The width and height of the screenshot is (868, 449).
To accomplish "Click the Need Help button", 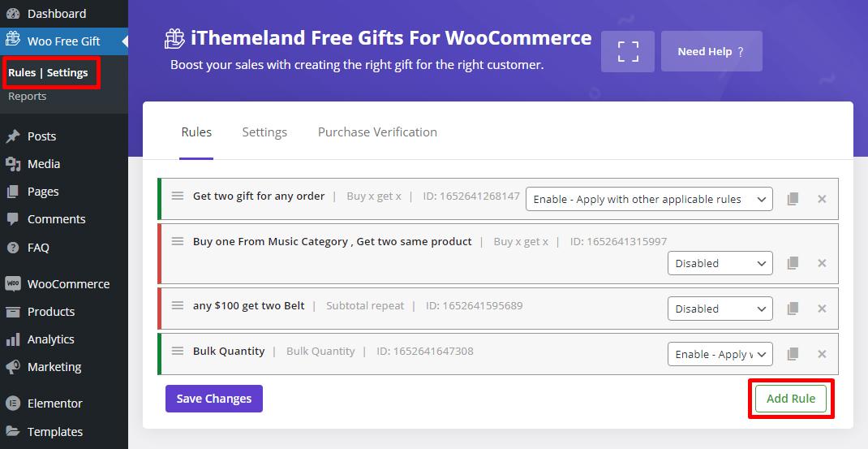I will [x=712, y=51].
